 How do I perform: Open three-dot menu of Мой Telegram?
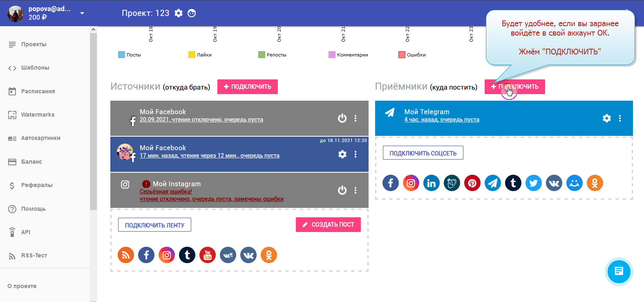pyautogui.click(x=620, y=118)
